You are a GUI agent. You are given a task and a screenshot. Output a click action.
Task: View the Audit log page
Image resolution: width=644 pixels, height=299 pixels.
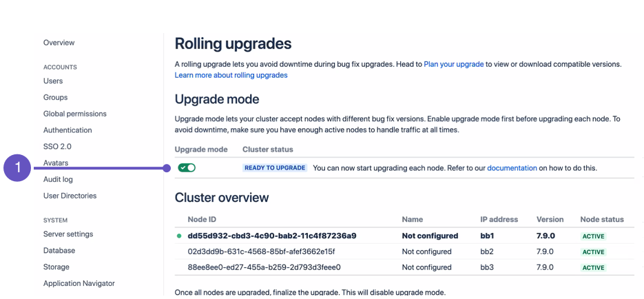(58, 180)
